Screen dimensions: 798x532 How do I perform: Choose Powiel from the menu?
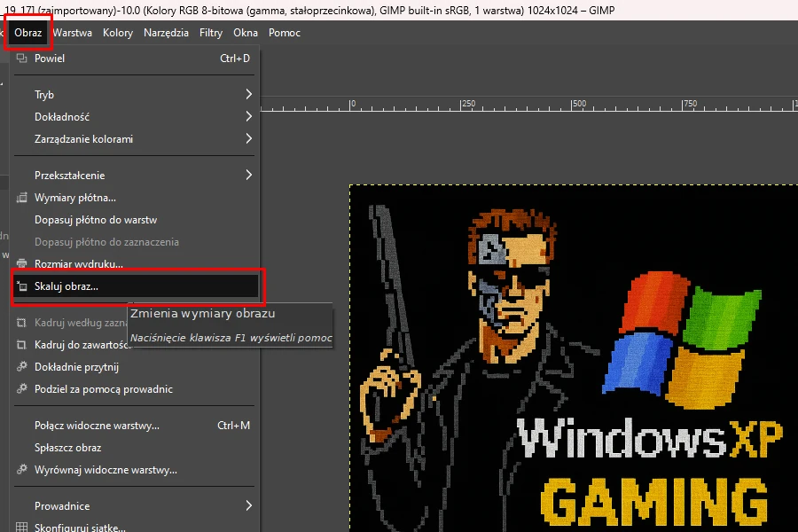[x=135, y=58]
